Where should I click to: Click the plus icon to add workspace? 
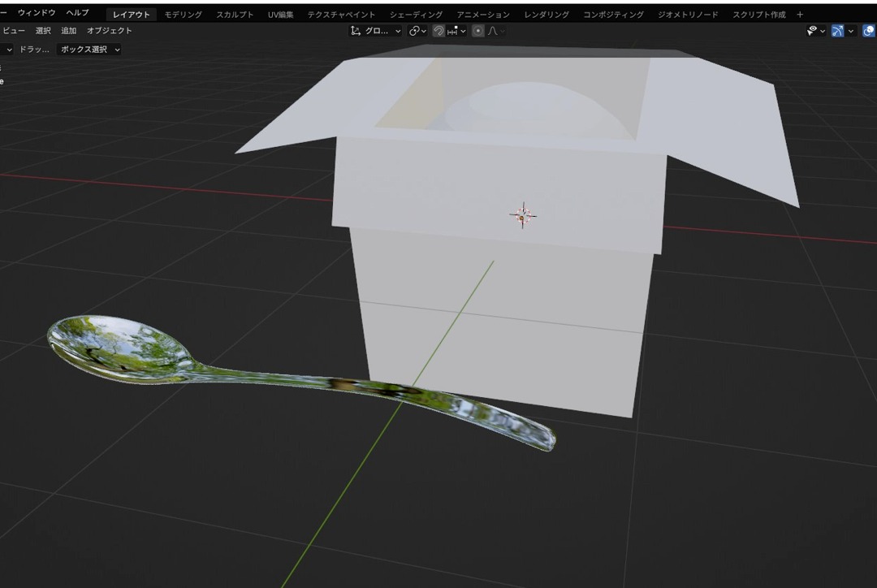tap(800, 15)
